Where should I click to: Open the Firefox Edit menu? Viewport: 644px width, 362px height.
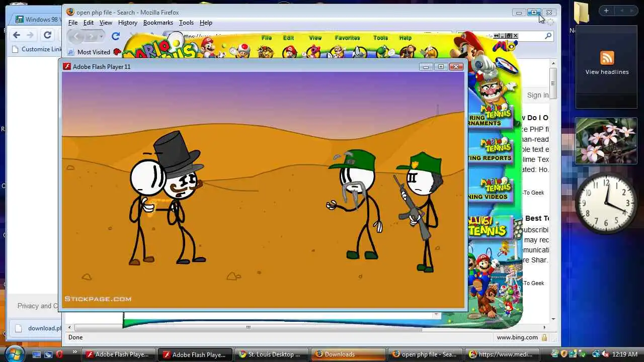[89, 23]
